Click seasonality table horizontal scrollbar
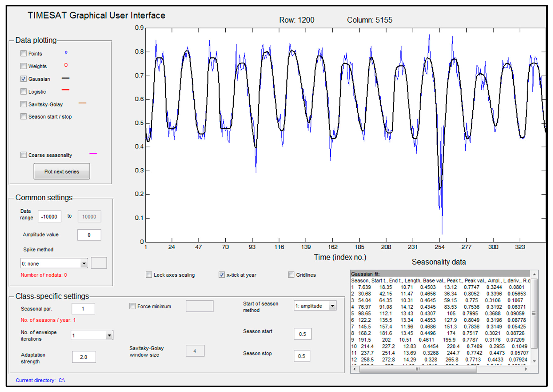This screenshot has height=392, width=553. pyautogui.click(x=418, y=369)
